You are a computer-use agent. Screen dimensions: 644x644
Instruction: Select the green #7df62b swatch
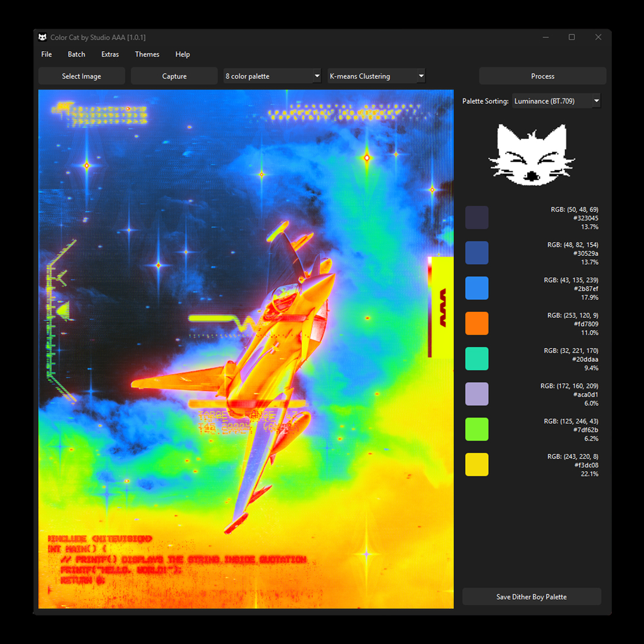click(x=476, y=429)
